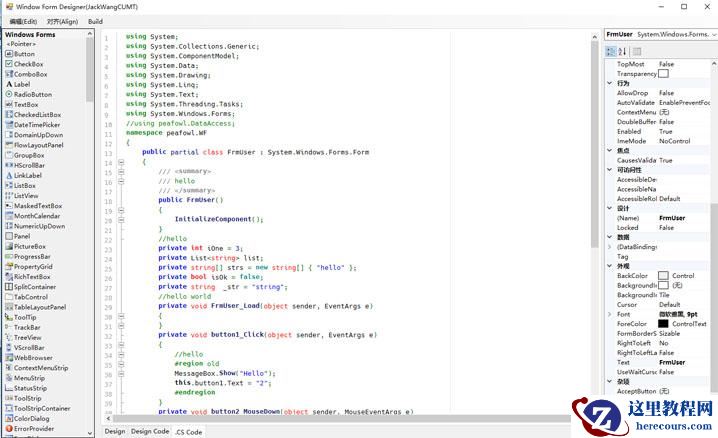The width and height of the screenshot is (718, 438).
Task: Select the FormBorderStyle Sizable value
Action: (684, 333)
